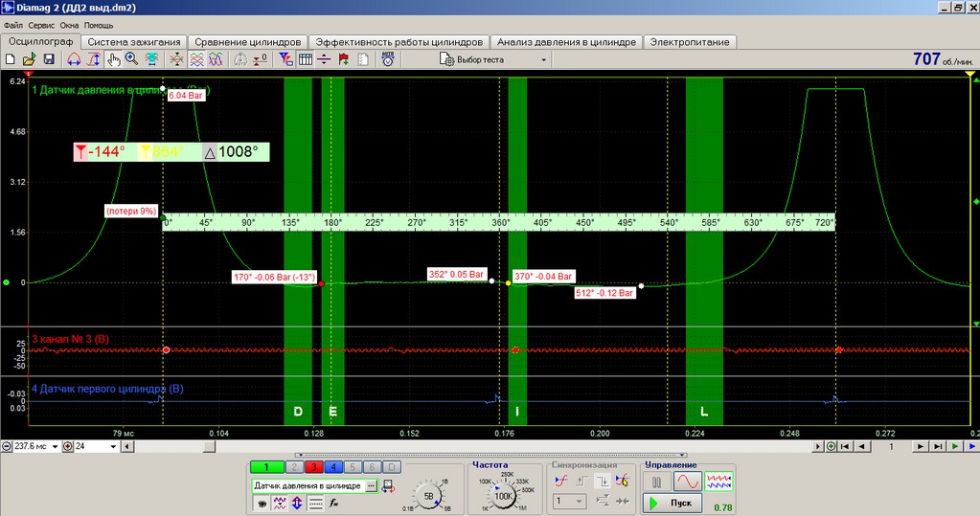Click the 5В voltage range knob
Viewport: 980px width, 516px height.
click(x=429, y=496)
